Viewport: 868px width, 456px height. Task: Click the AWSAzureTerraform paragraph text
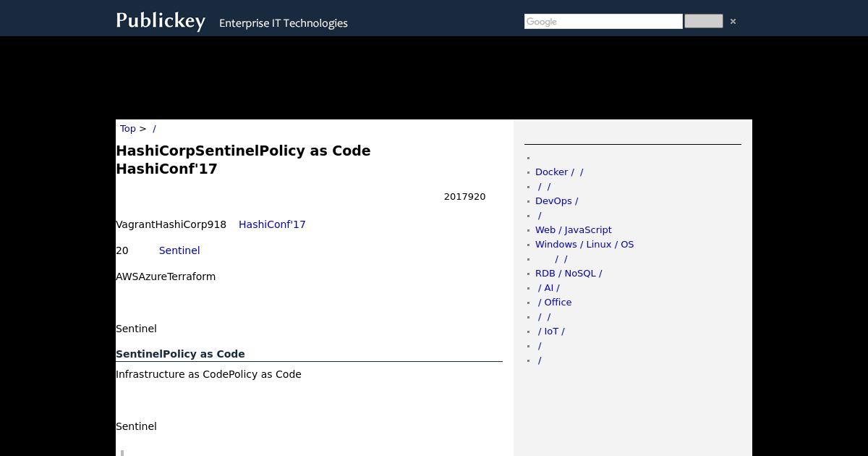click(x=166, y=276)
